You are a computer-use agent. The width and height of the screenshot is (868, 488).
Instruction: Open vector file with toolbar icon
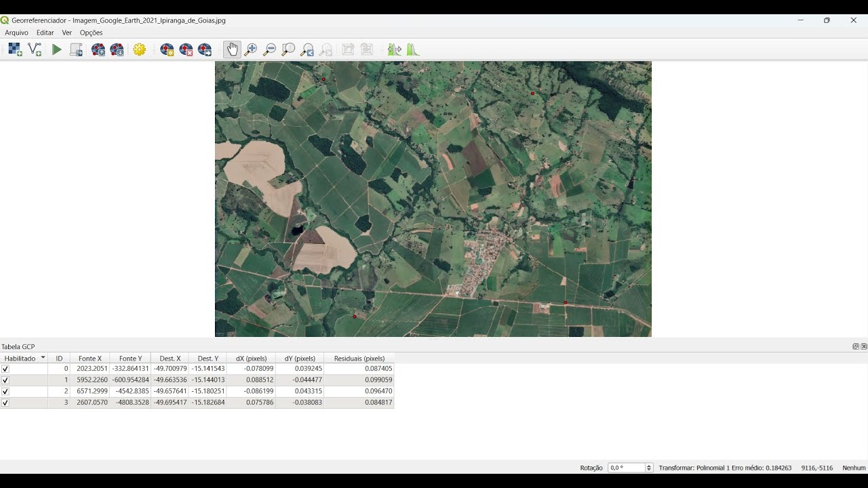tap(35, 49)
